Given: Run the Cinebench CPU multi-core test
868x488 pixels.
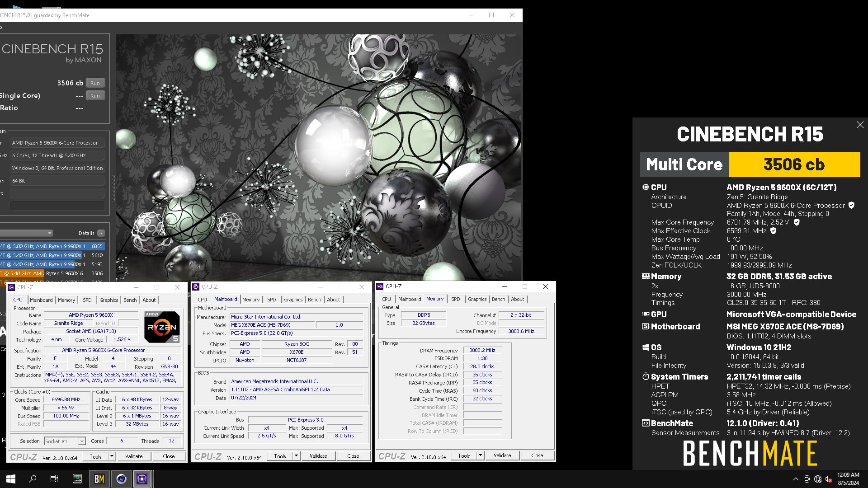Looking at the screenshot, I should (95, 83).
